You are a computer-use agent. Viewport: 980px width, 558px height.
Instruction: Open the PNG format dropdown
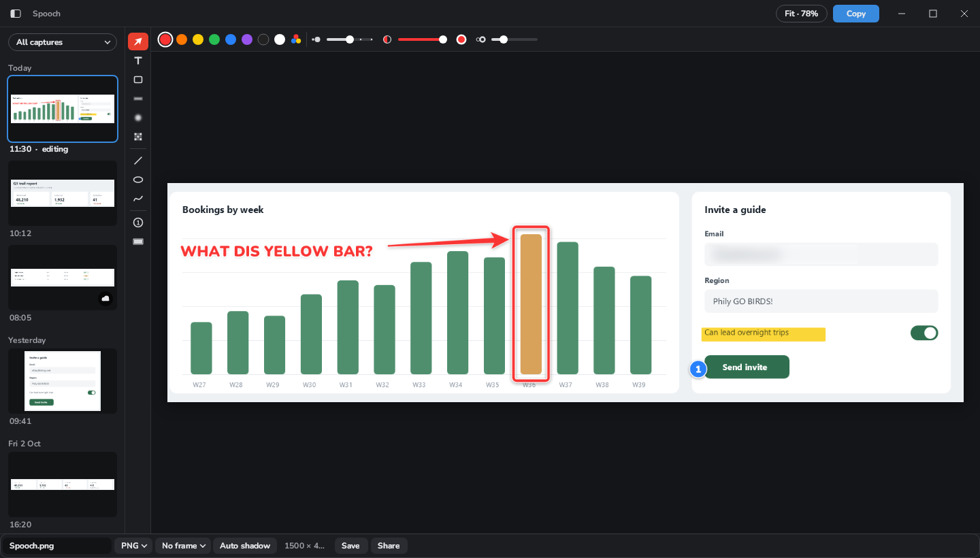[134, 546]
